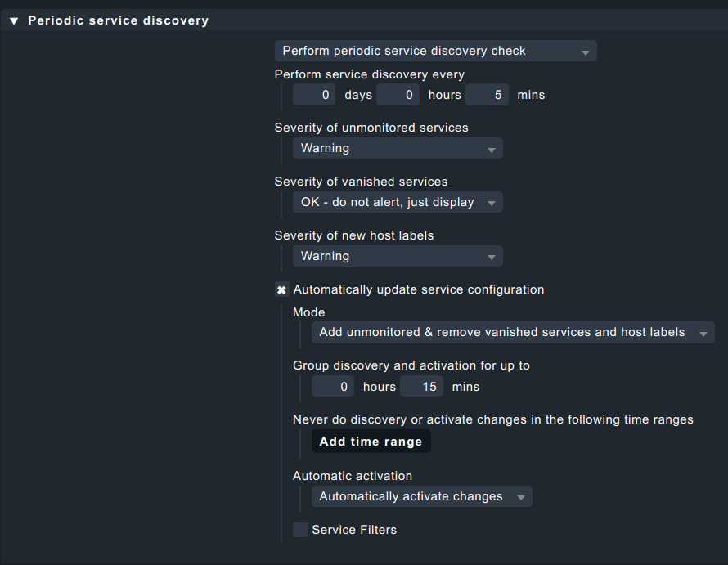This screenshot has width=728, height=565.
Task: Click the Add time range button
Action: point(371,441)
